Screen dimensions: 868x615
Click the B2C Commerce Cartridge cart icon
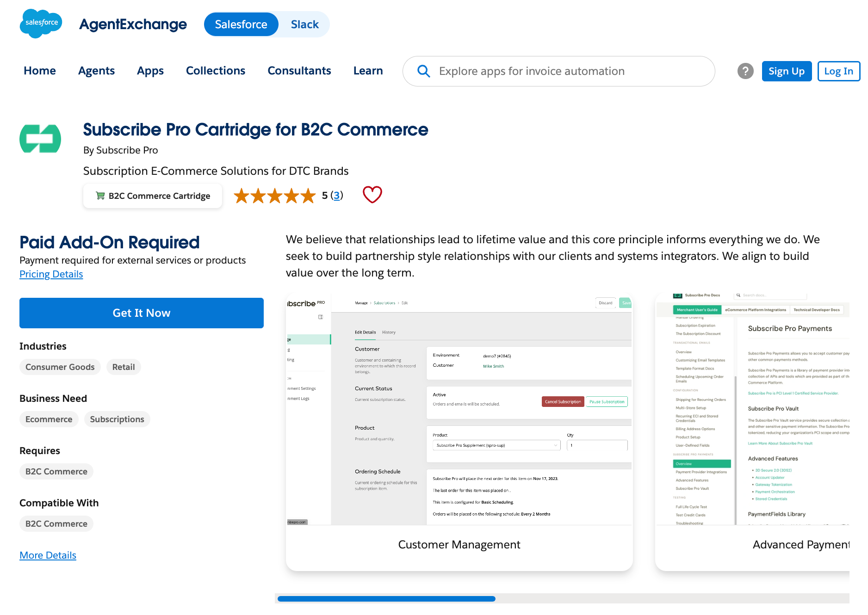(x=100, y=196)
